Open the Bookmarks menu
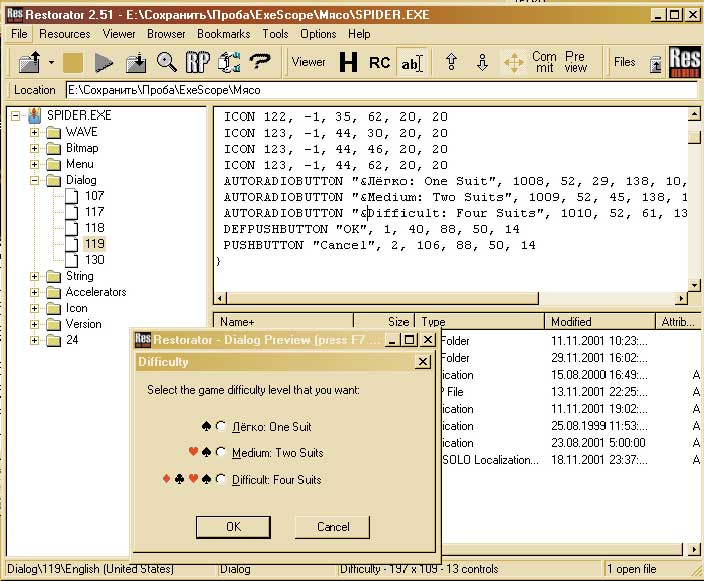 click(x=224, y=34)
